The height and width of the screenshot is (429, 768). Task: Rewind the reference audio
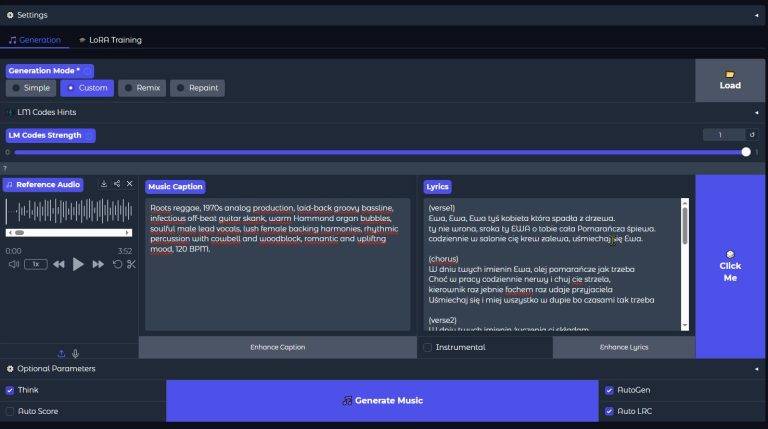pyautogui.click(x=59, y=264)
